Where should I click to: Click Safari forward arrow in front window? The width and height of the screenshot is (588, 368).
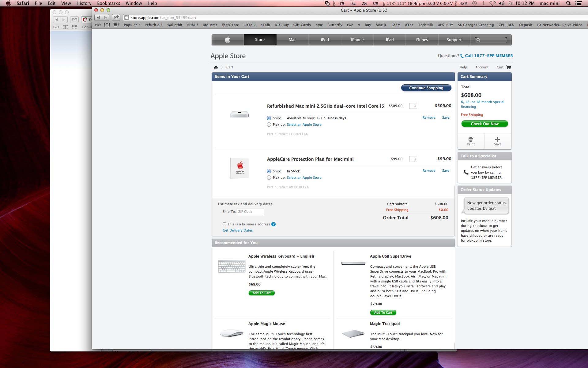105,17
